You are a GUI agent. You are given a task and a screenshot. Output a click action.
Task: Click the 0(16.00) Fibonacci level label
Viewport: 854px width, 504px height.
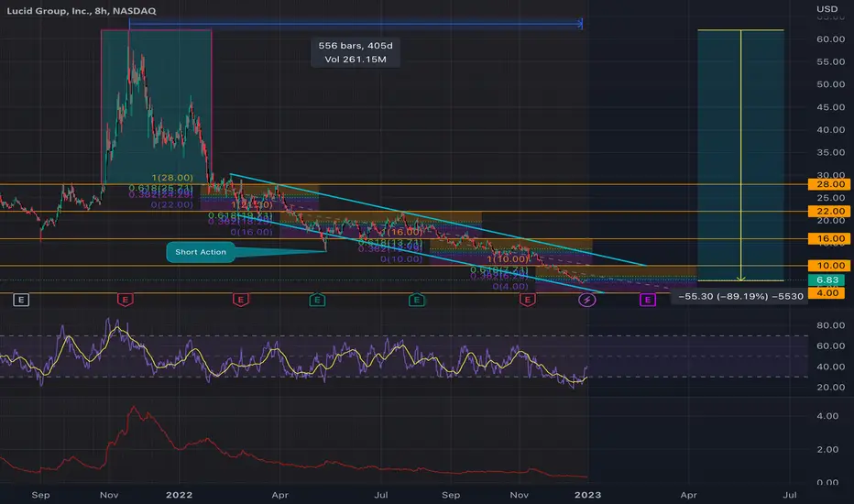(252, 232)
